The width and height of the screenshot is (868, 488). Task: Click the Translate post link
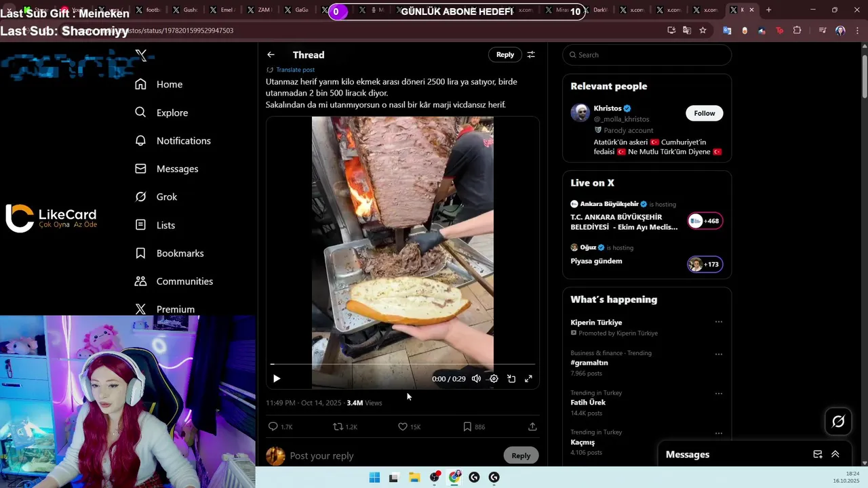(295, 70)
